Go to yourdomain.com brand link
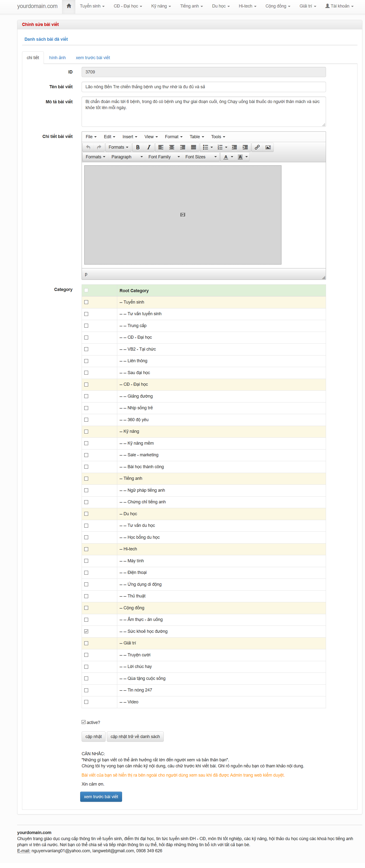Screen dimensions: 365x868 (x=37, y=6)
